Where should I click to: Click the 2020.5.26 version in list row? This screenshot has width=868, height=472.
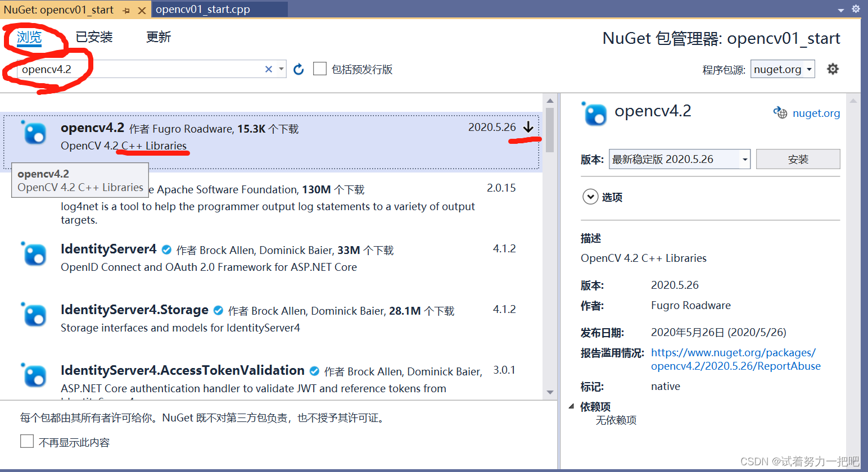492,127
